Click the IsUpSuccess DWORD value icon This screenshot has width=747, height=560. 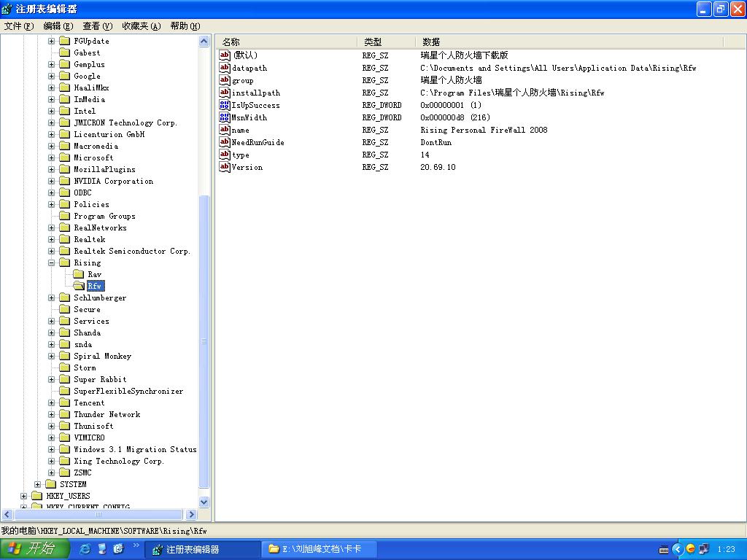click(225, 105)
